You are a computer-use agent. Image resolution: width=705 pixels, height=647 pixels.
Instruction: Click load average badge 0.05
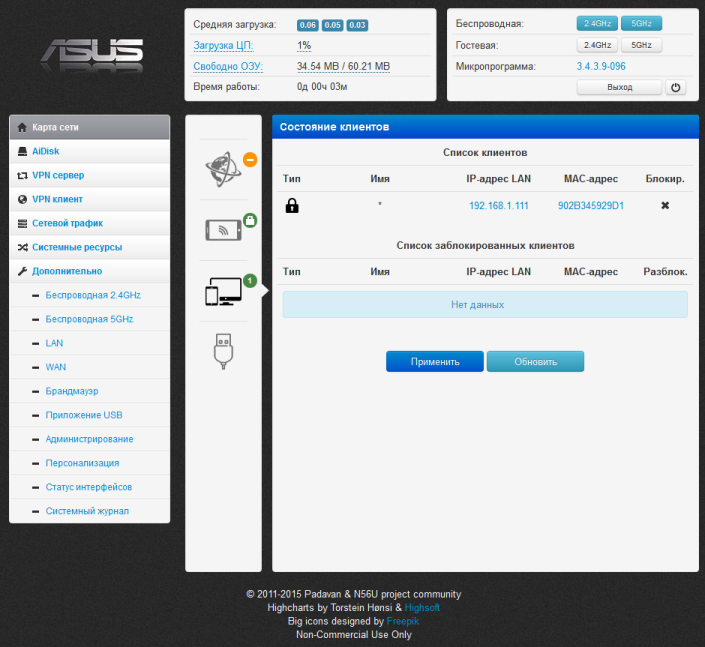pyautogui.click(x=332, y=25)
